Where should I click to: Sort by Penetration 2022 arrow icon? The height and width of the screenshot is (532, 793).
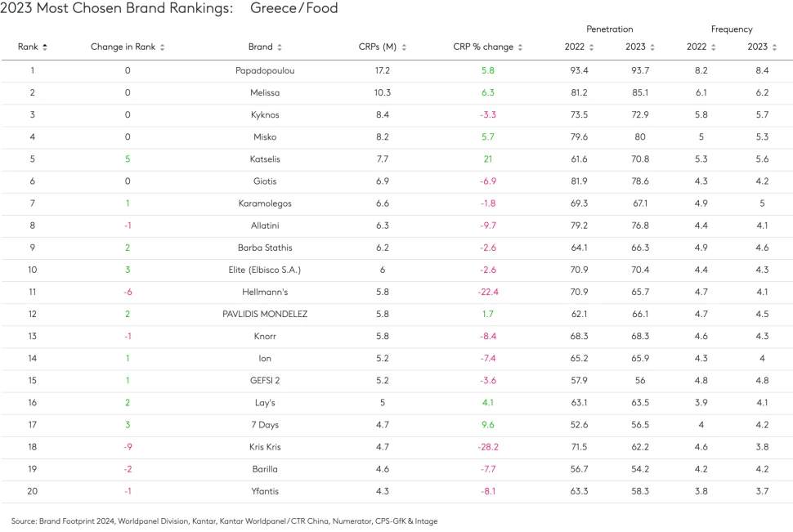click(x=591, y=47)
